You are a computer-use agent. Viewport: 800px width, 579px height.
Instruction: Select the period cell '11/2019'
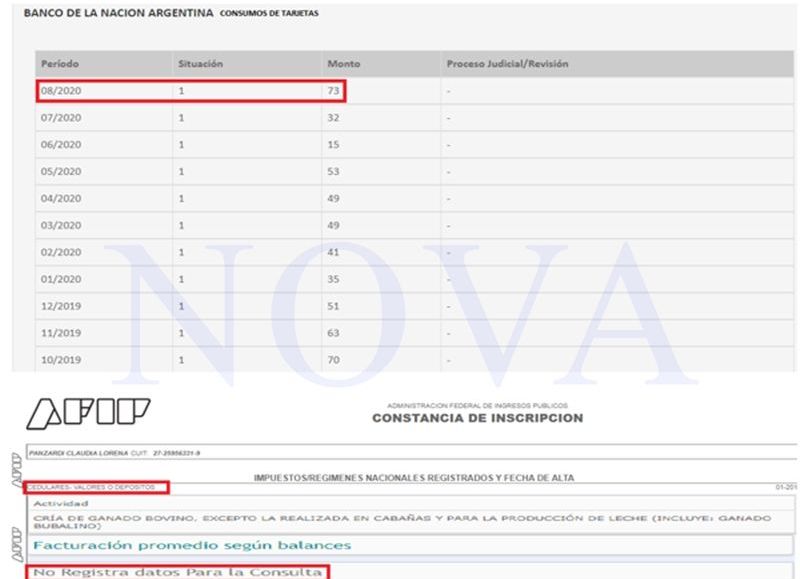61,333
